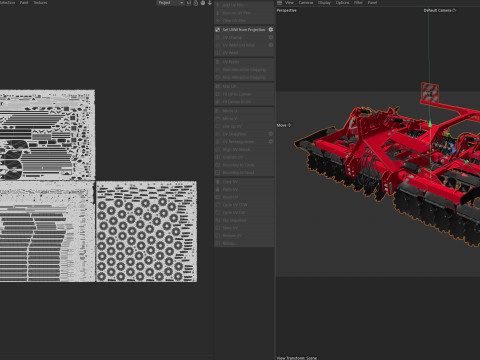The height and width of the screenshot is (360, 480).
Task: Click Reset UV command
Action: pyautogui.click(x=244, y=197)
